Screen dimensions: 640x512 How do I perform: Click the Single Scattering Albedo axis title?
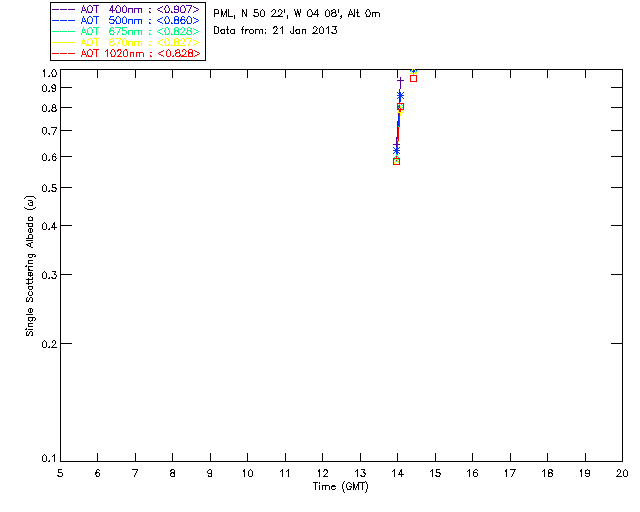point(31,266)
